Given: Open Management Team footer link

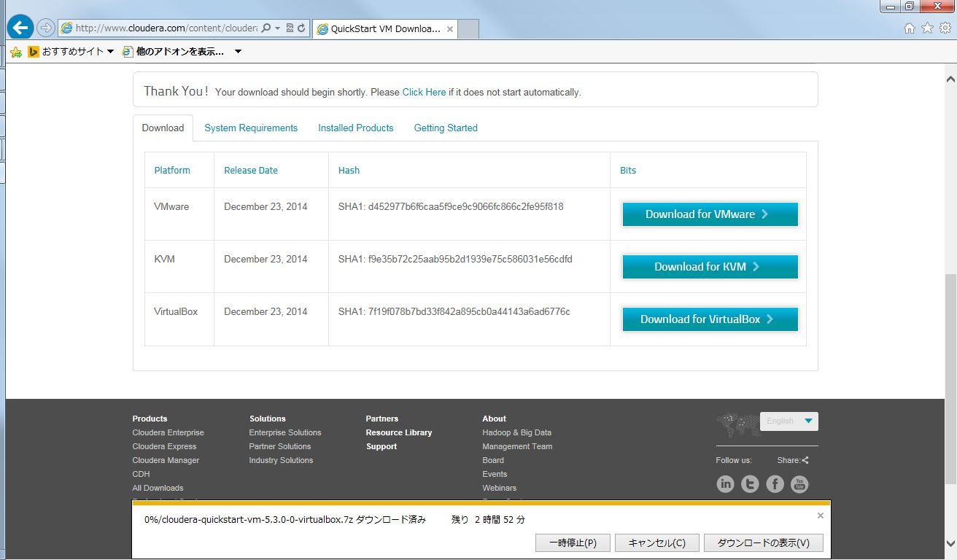Looking at the screenshot, I should 517,446.
